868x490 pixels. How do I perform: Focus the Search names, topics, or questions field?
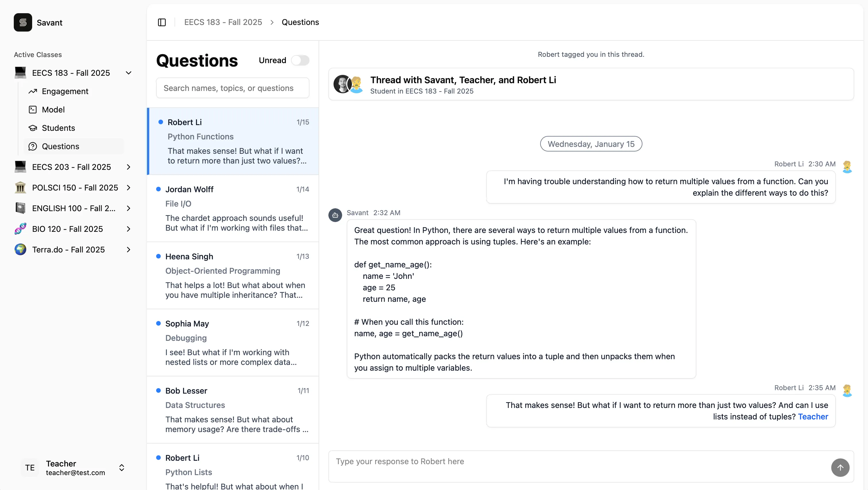(x=232, y=88)
